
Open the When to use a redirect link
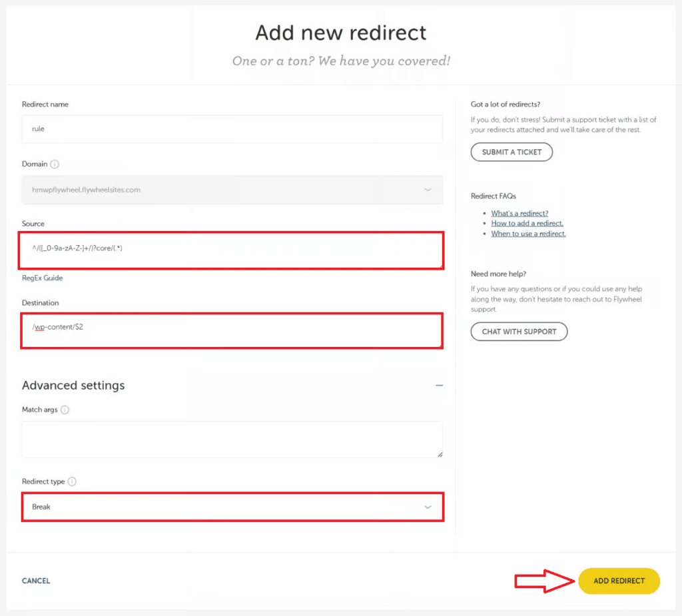[528, 234]
